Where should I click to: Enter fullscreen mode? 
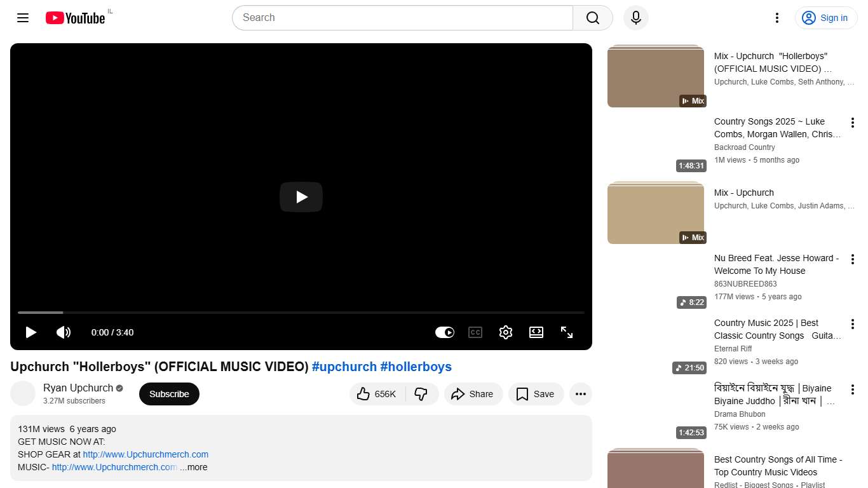pos(566,332)
